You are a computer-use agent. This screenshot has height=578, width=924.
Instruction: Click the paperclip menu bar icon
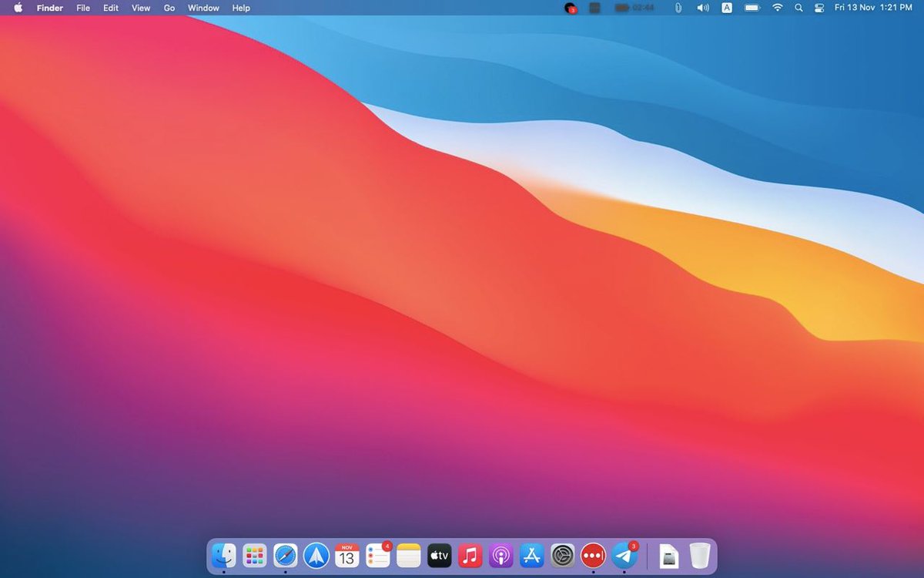(678, 8)
